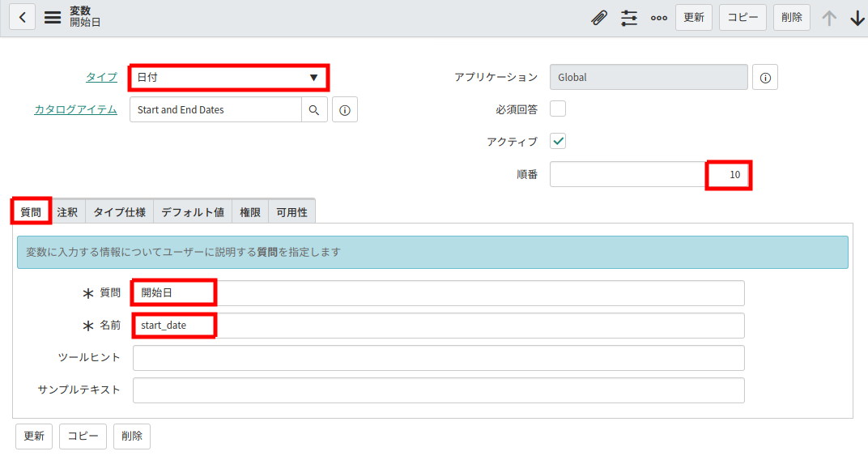Image resolution: width=868 pixels, height=460 pixels.
Task: Click the 質問 field containing 開始日
Action: tap(438, 293)
